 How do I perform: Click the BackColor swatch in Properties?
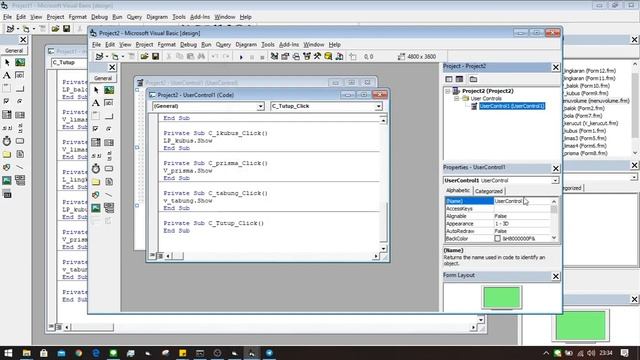pyautogui.click(x=497, y=238)
